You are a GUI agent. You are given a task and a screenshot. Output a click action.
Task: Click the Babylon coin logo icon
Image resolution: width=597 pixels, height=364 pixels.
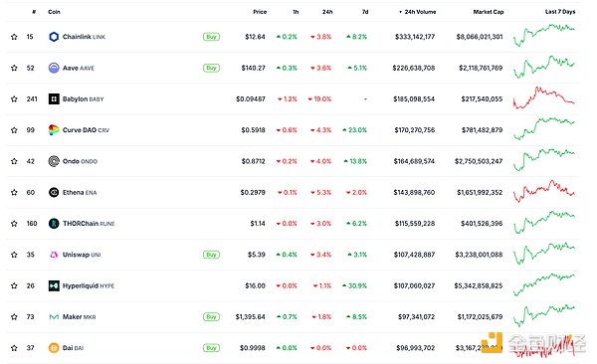[54, 99]
